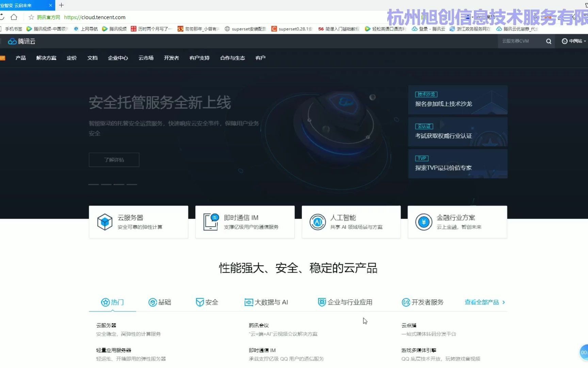Open the 手机书签 bookmark
This screenshot has width=588, height=368.
coord(11,29)
